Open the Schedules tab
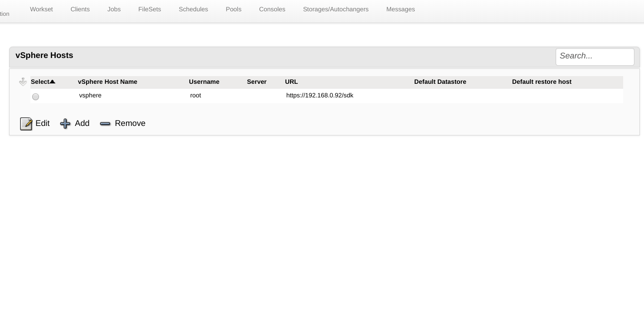The height and width of the screenshot is (318, 644). click(x=194, y=9)
